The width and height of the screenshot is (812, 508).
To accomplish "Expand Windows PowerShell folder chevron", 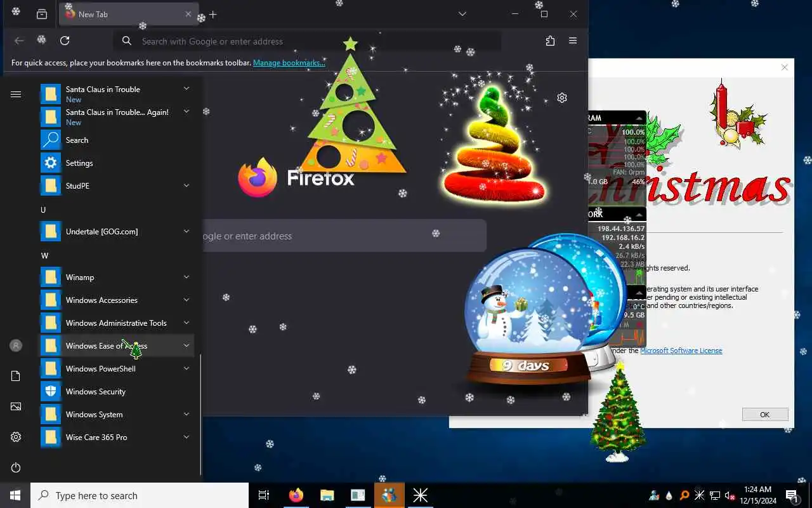I will [187, 368].
